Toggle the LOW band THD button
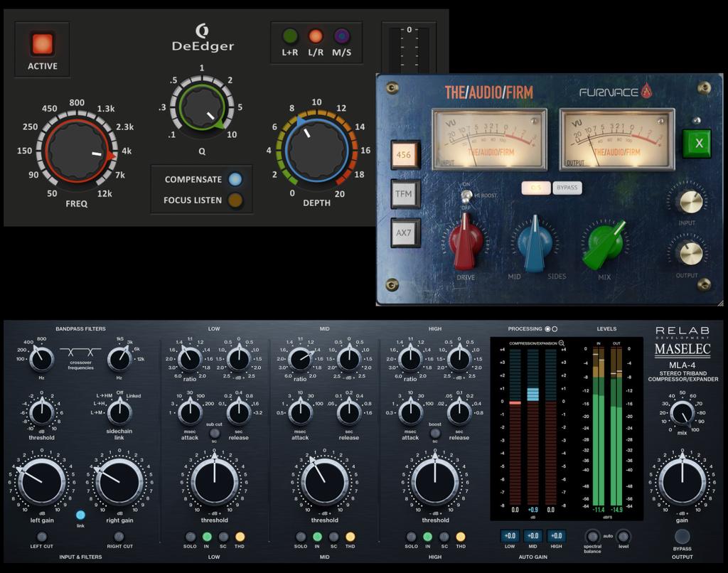This screenshot has width=728, height=573. point(240,537)
